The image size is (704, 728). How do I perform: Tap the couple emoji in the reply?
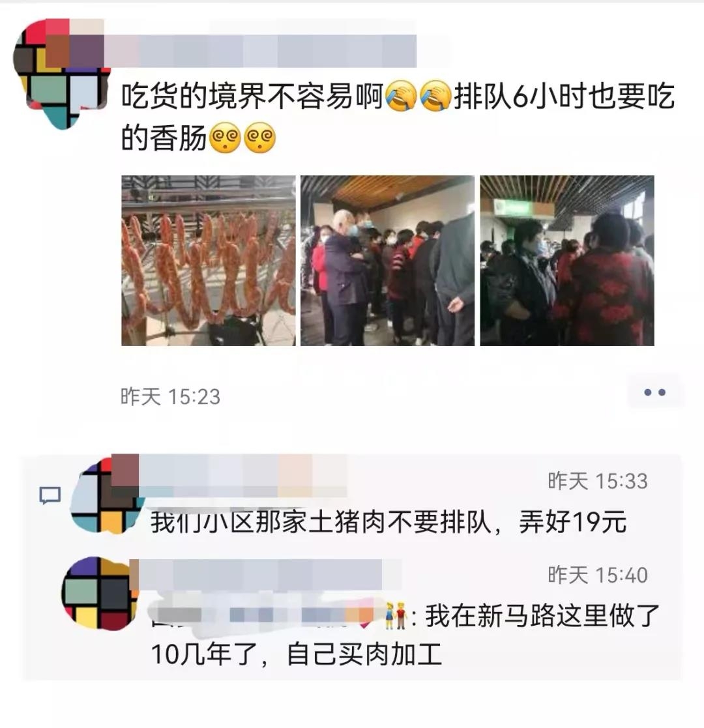[x=396, y=616]
